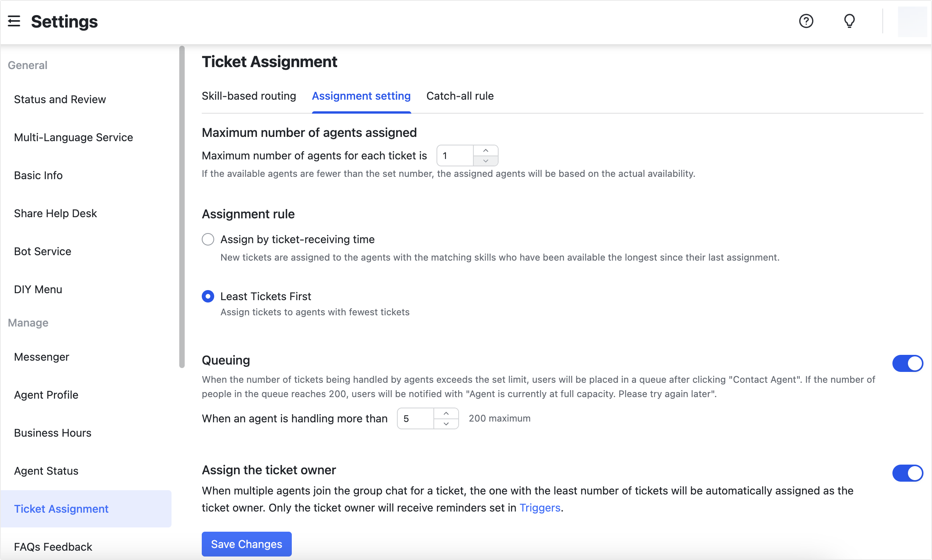932x560 pixels.
Task: Click the Save Changes button
Action: [x=246, y=544]
